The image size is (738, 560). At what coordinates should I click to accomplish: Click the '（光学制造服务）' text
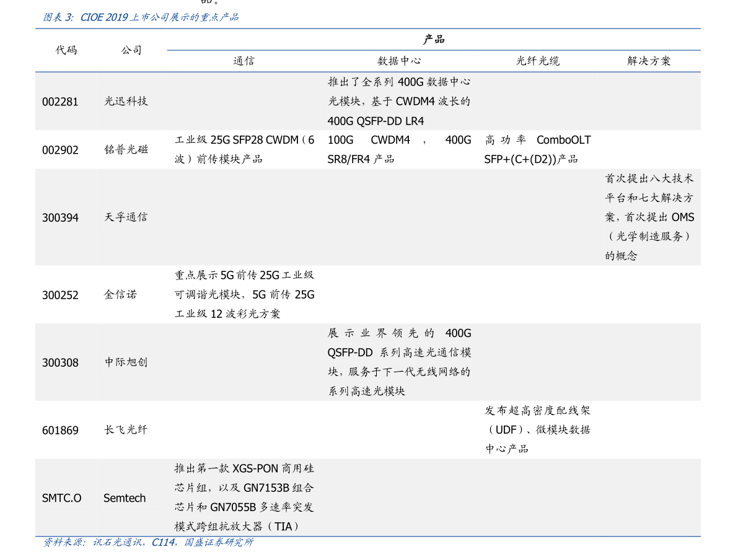(649, 237)
